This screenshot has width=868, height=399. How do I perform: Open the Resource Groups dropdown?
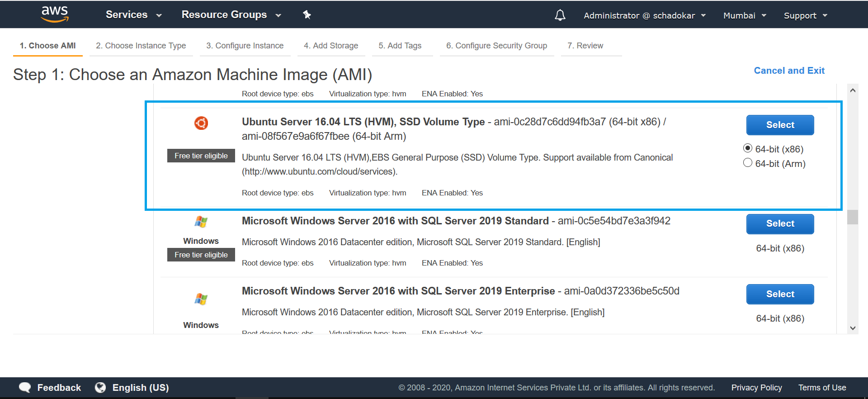(x=231, y=15)
